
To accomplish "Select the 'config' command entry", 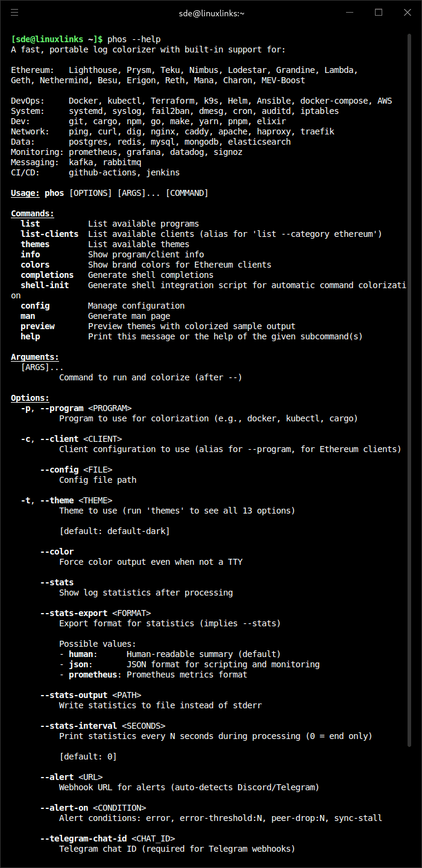I will point(35,306).
